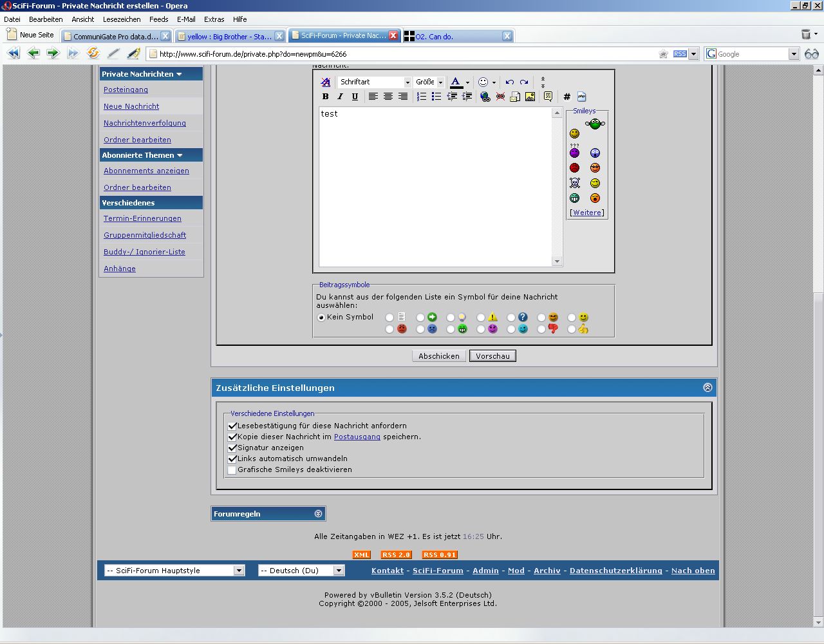Image resolution: width=824 pixels, height=644 pixels.
Task: Enable Grafische Smileys deaktivieren checkbox
Action: (232, 469)
